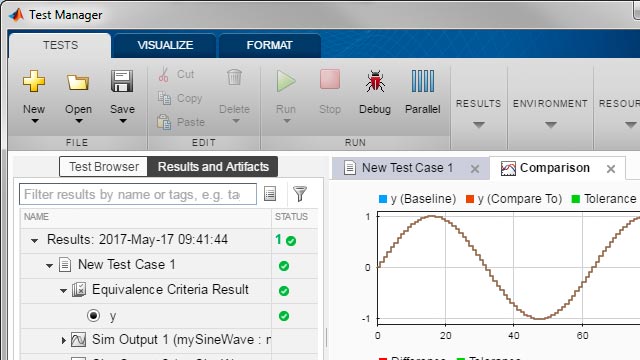Screen dimensions: 640x360
Task: Click the Delete trash can icon
Action: coord(234,77)
